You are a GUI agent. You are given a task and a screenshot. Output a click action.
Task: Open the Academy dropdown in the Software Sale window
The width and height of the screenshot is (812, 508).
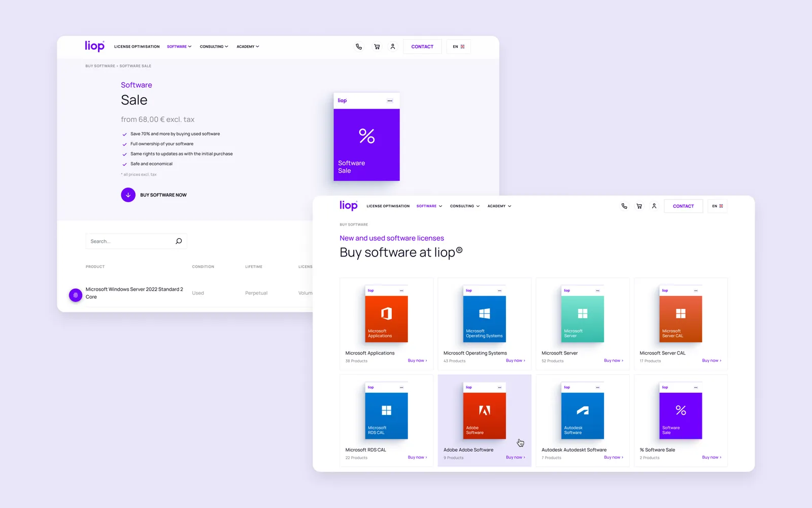point(248,47)
